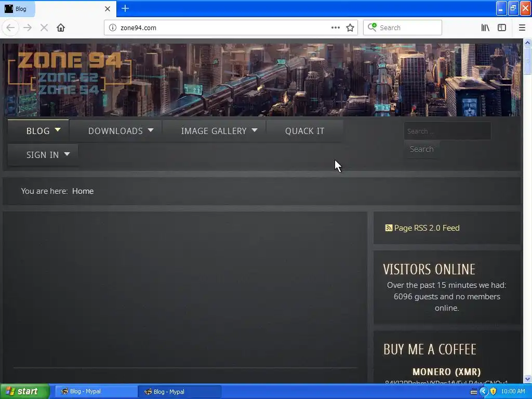This screenshot has height=399, width=532.
Task: Open the Library icon
Action: click(x=485, y=28)
